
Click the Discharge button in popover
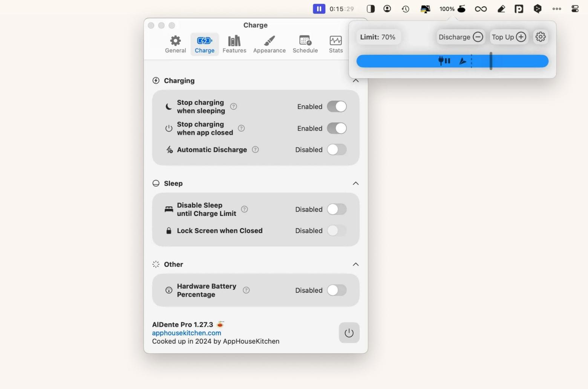click(x=461, y=37)
